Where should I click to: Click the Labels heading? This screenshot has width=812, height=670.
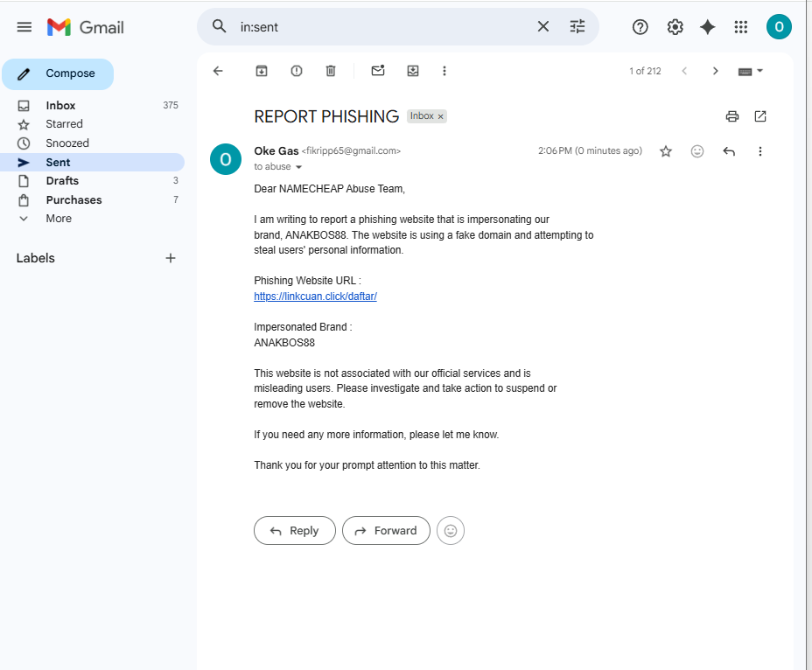(35, 258)
